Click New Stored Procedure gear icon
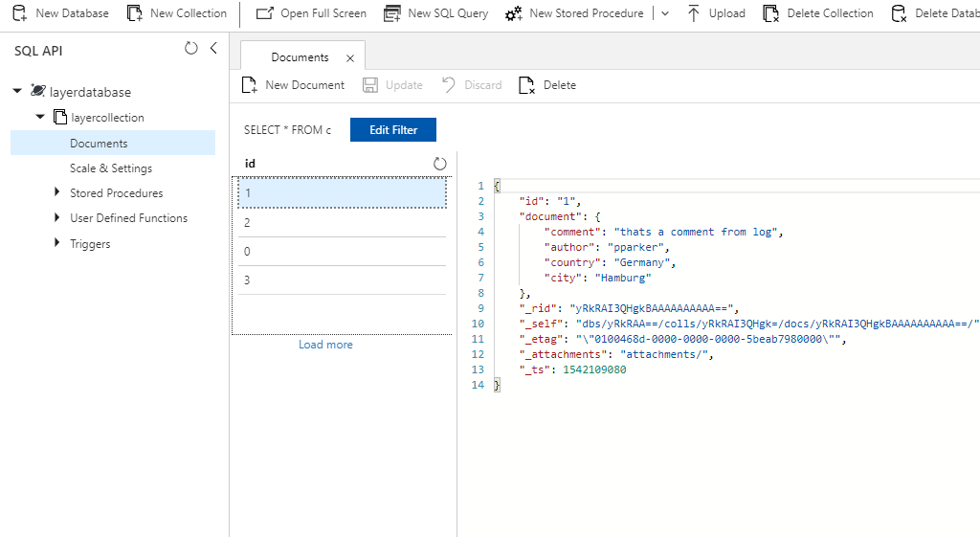This screenshot has height=537, width=980. tap(514, 13)
